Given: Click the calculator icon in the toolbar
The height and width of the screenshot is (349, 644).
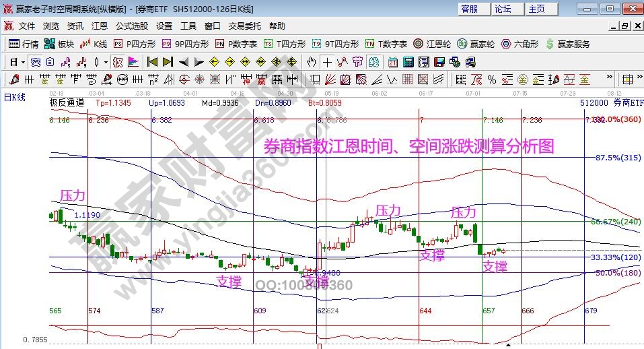Looking at the screenshot, I should 408,62.
